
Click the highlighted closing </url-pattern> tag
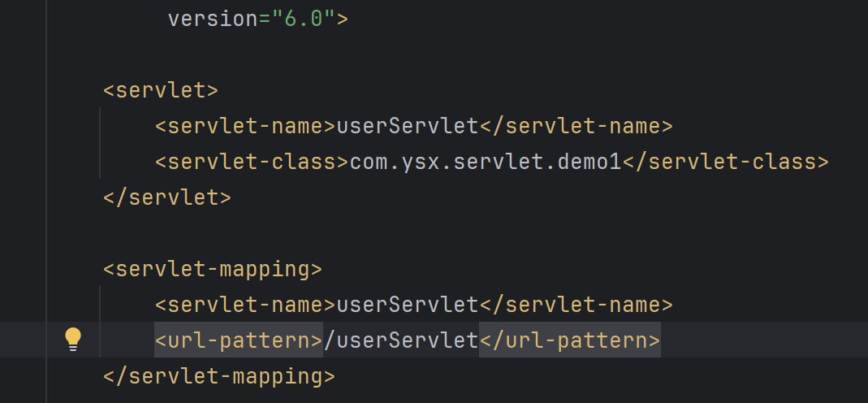pos(570,340)
